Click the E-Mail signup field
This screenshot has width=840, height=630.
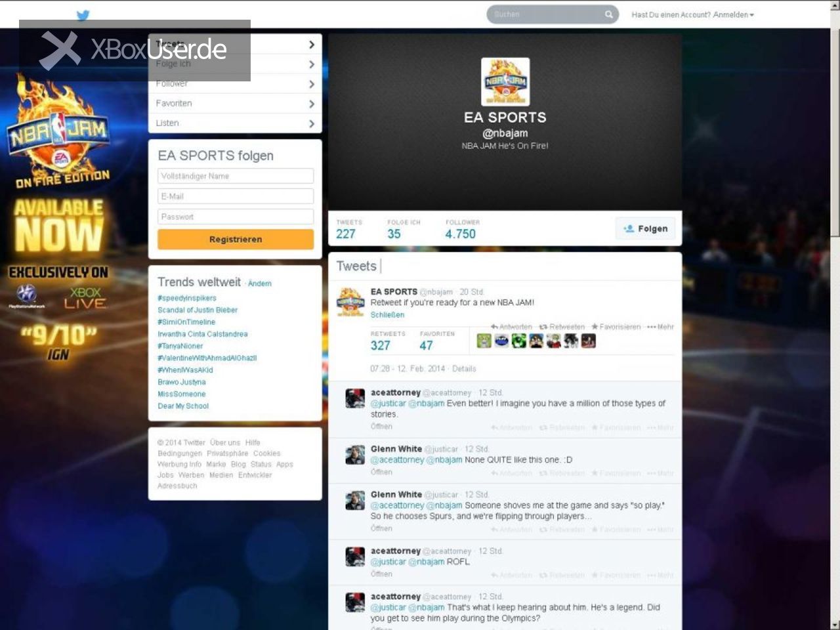(x=236, y=196)
